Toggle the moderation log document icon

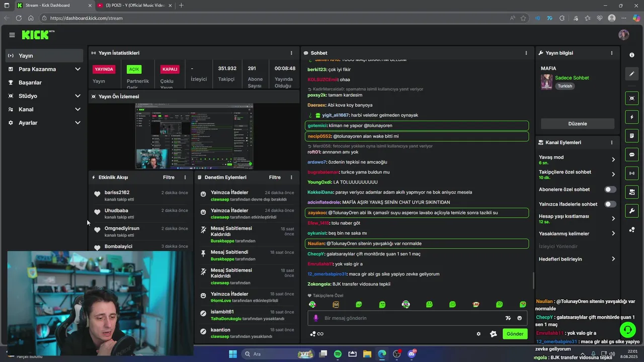coord(632,136)
